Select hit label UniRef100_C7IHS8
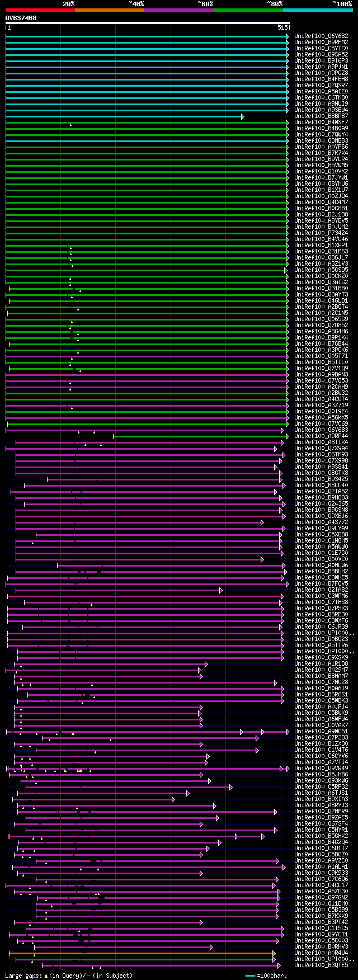This screenshot has width=358, height=980. pos(321,602)
